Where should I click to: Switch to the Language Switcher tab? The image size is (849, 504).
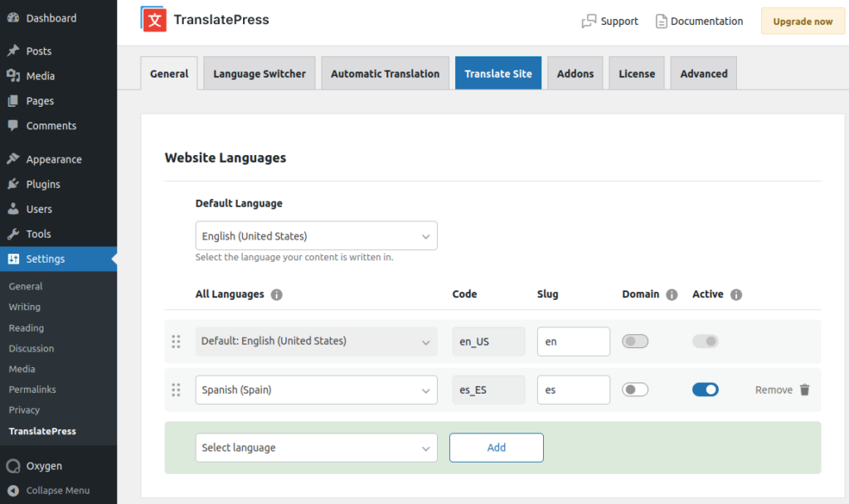point(260,74)
